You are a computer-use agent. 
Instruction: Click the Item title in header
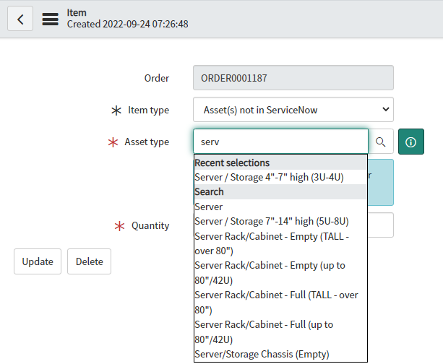(77, 13)
